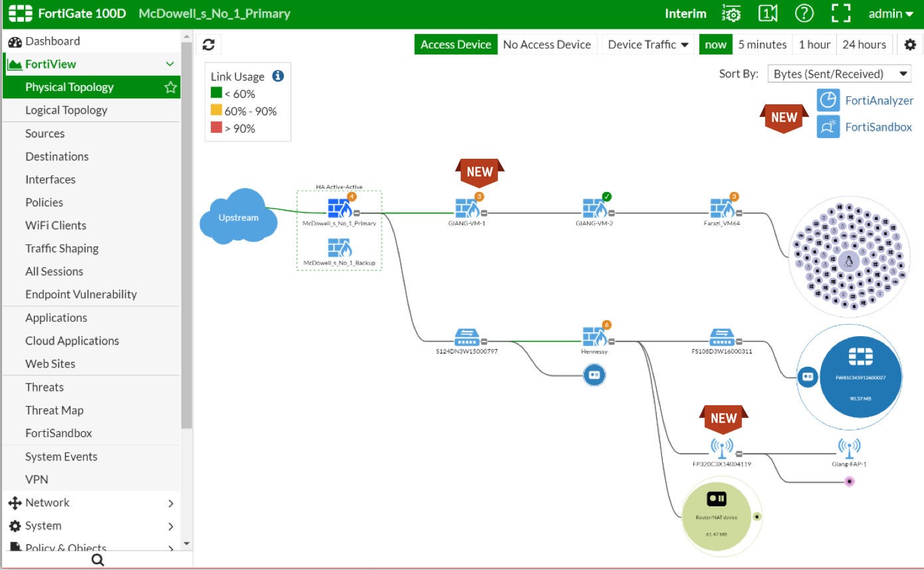
Task: Select the 24 hours time range
Action: 864,45
